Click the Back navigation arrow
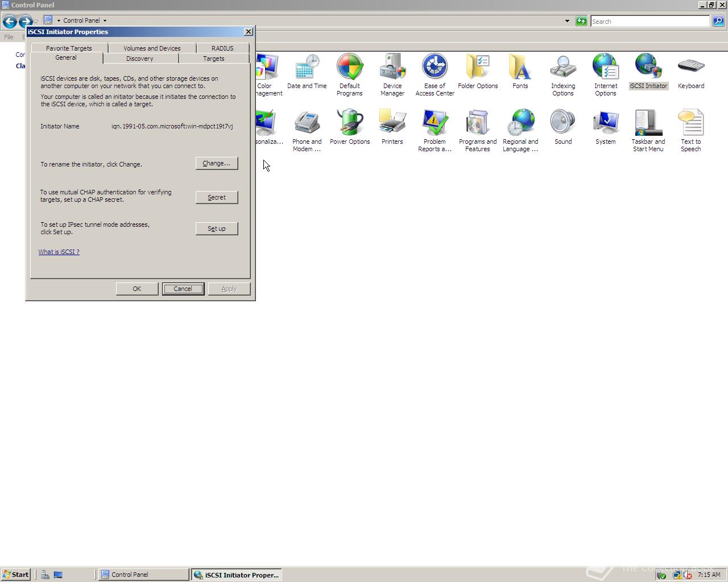The image size is (728, 582). pos(10,22)
